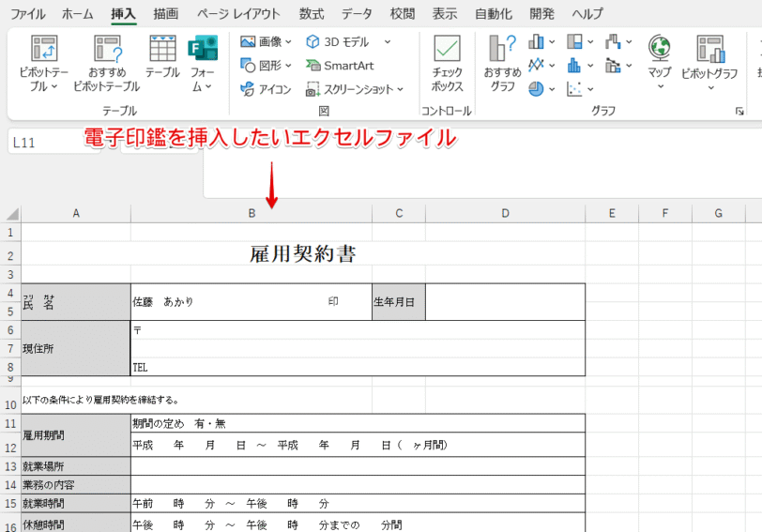The image size is (762, 532).
Task: Select all cells with corner triangle
Action: 11,213
